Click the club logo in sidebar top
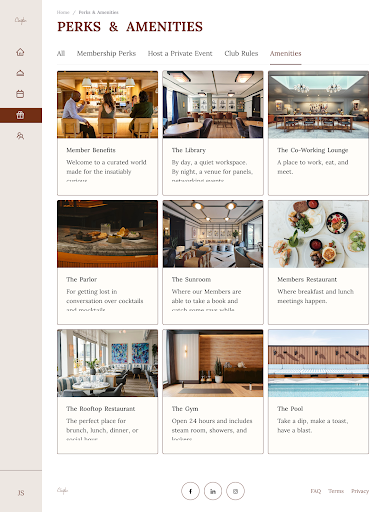The height and width of the screenshot is (512, 384). [x=20, y=21]
